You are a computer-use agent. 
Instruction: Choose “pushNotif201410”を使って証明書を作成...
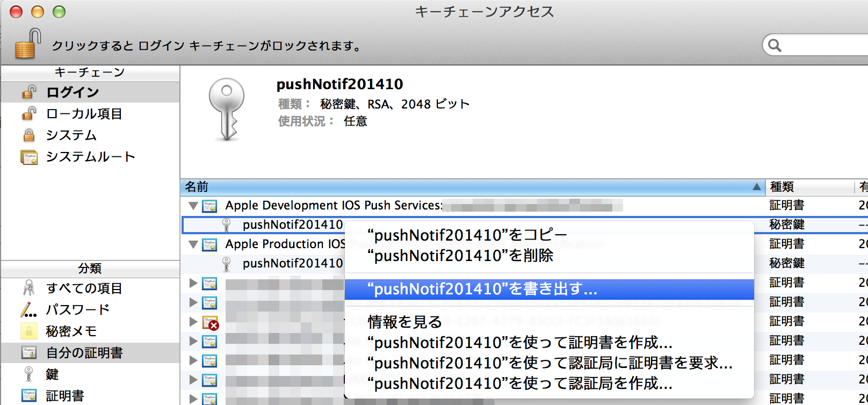549,343
